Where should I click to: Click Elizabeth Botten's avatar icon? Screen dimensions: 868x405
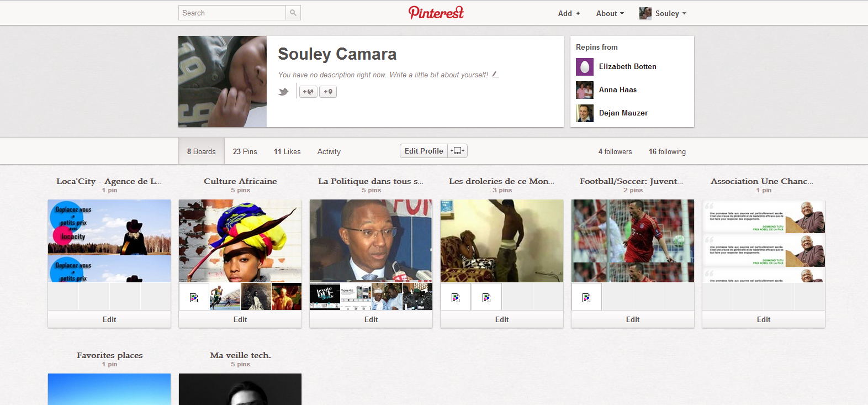click(x=585, y=67)
